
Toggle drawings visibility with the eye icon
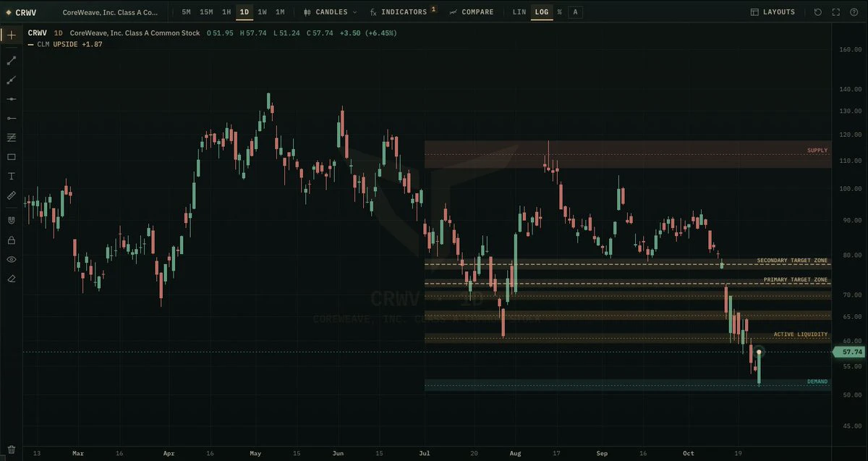tap(11, 259)
